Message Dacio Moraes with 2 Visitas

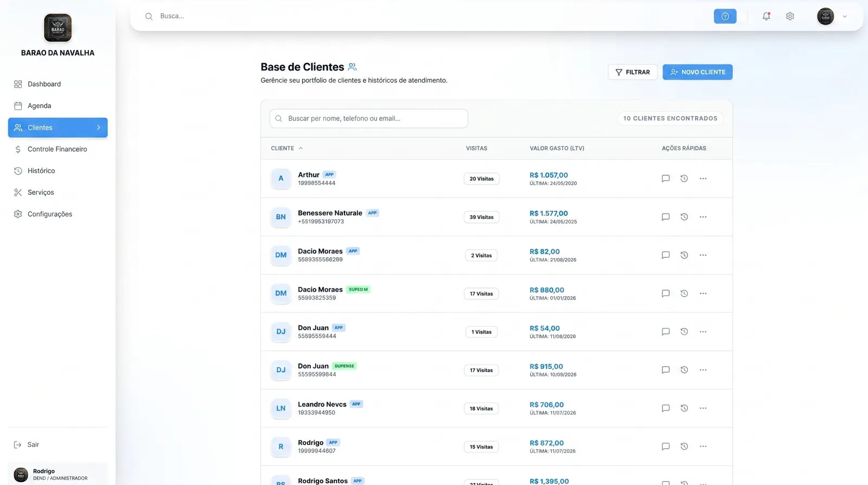(666, 255)
